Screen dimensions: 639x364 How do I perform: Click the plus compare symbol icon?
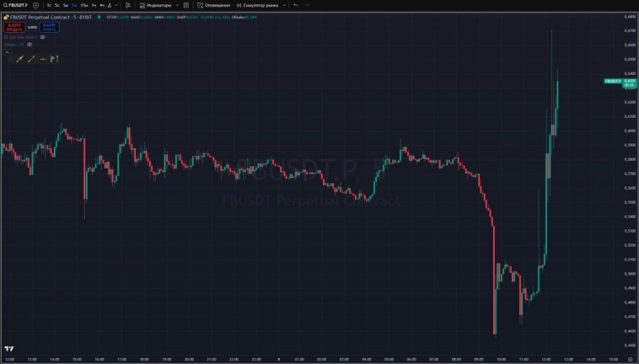tap(36, 5)
